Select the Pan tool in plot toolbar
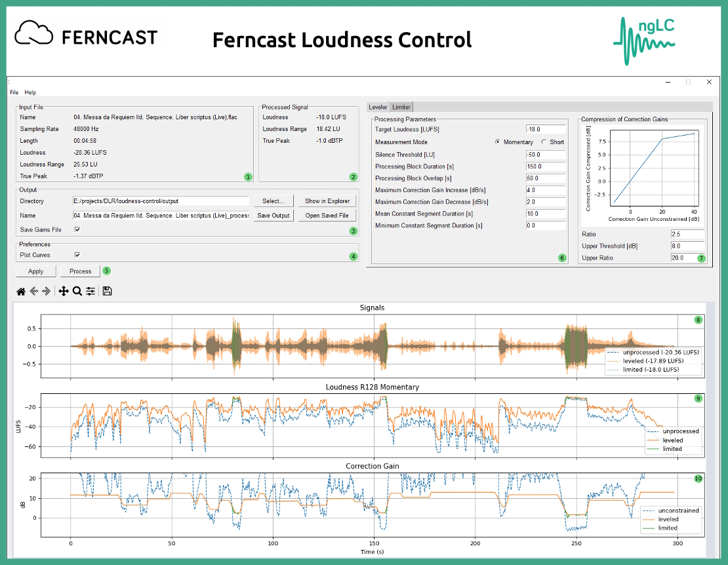The height and width of the screenshot is (565, 728). coord(64,291)
